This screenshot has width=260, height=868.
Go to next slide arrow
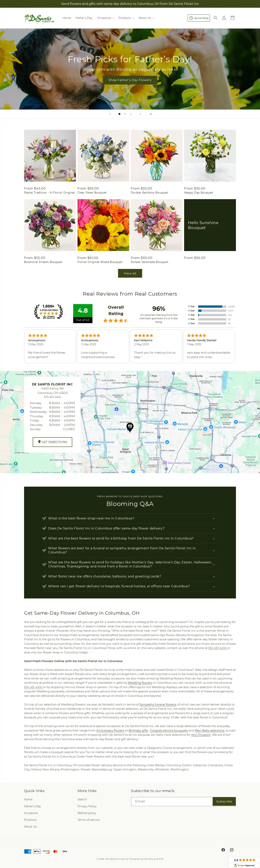tap(140, 114)
